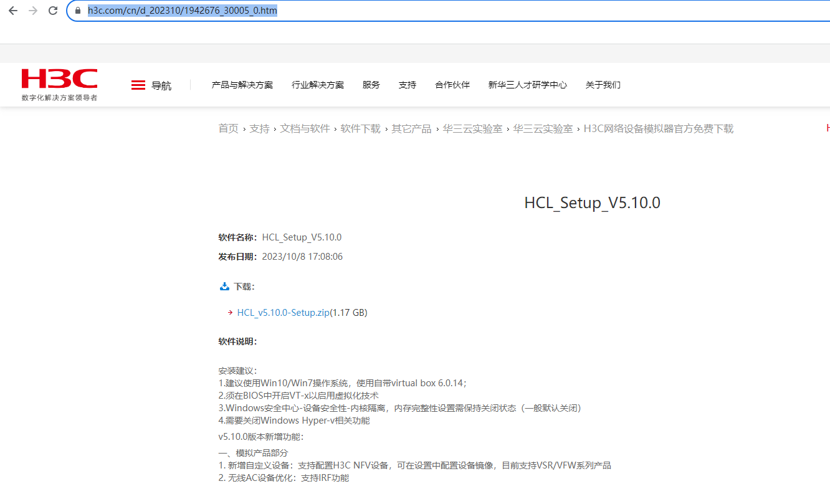The image size is (830, 504).
Task: Click the 软件说明 heading
Action: (237, 341)
